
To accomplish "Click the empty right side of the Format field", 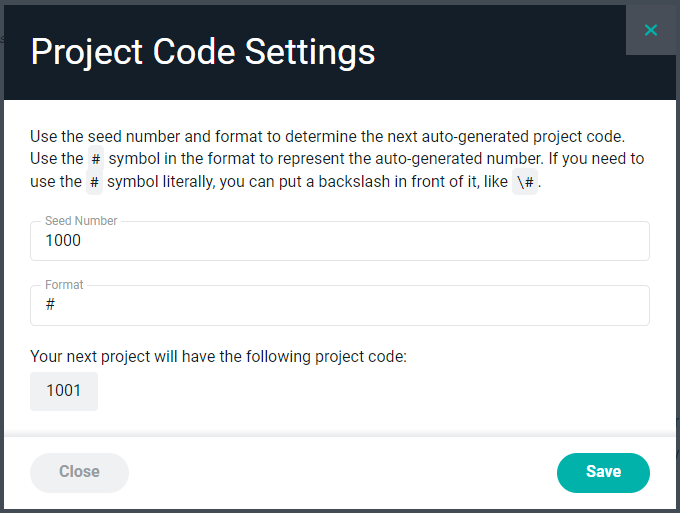I will [477, 305].
